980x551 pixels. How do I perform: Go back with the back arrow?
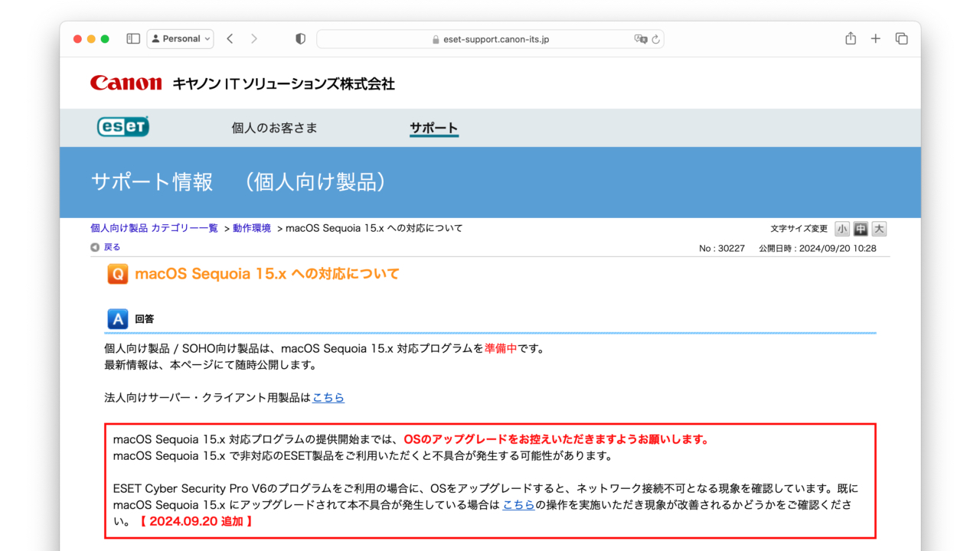tap(230, 38)
